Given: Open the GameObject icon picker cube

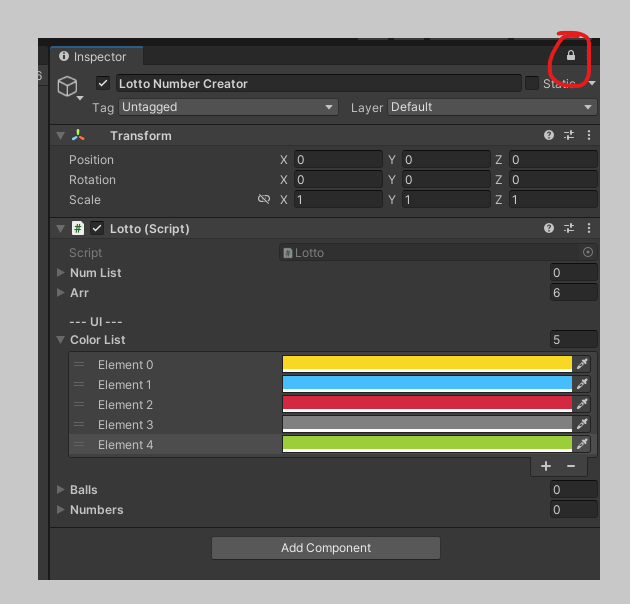Looking at the screenshot, I should (68, 86).
